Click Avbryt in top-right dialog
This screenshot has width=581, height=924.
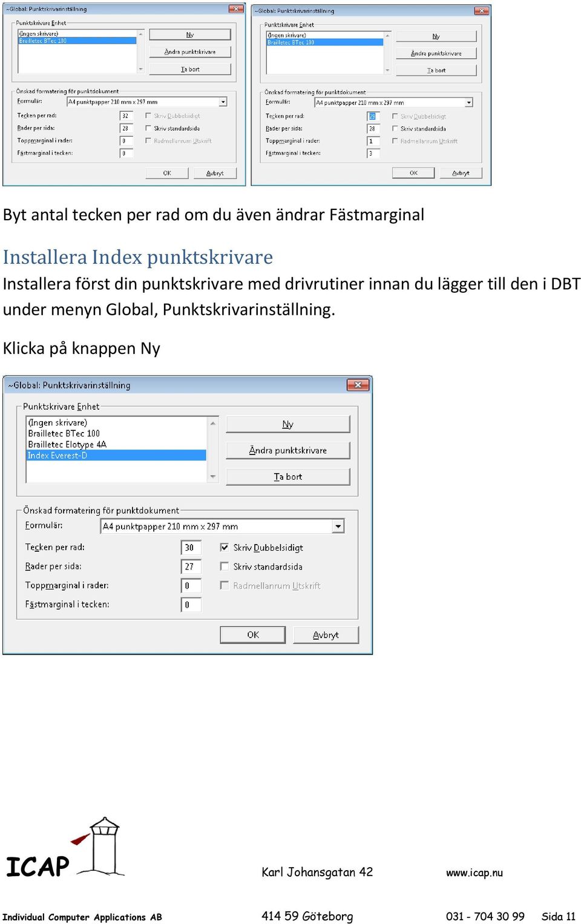(461, 173)
